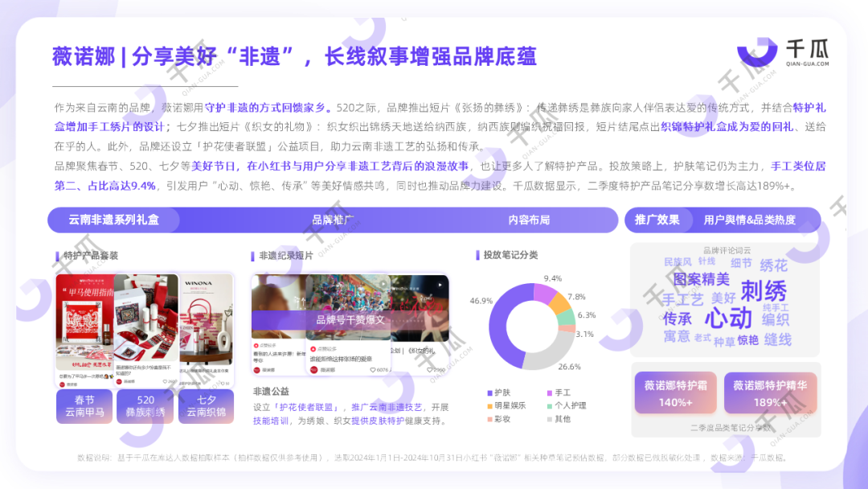Click the word 心动 in the word cloud

728,318
